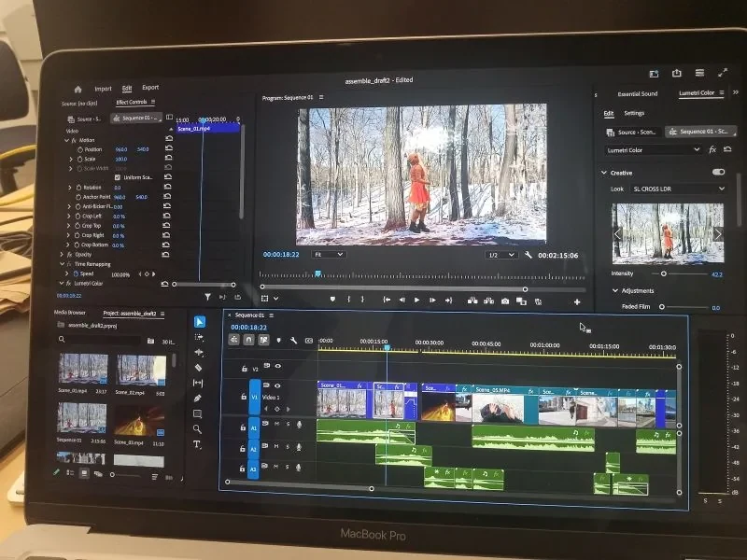747x560 pixels.
Task: Open the Look dropdown SL CROSS LDR
Action: coord(678,189)
